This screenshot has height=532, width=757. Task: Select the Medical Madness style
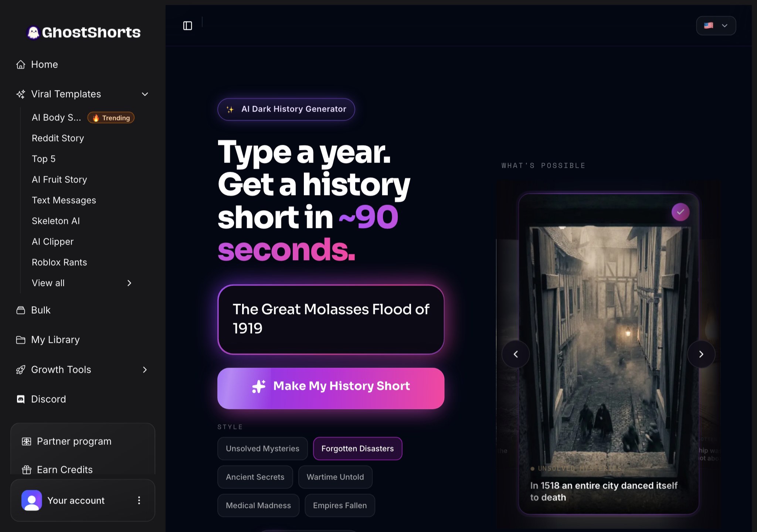click(258, 505)
